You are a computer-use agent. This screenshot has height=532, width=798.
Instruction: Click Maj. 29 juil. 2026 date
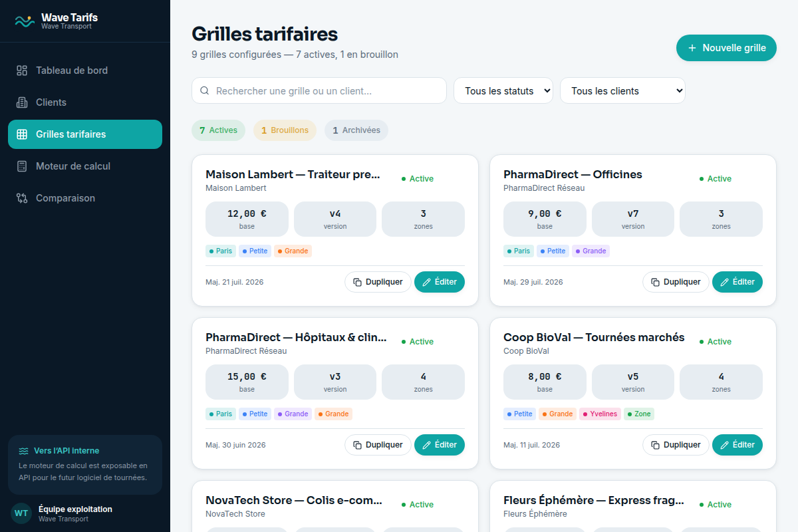click(x=533, y=282)
